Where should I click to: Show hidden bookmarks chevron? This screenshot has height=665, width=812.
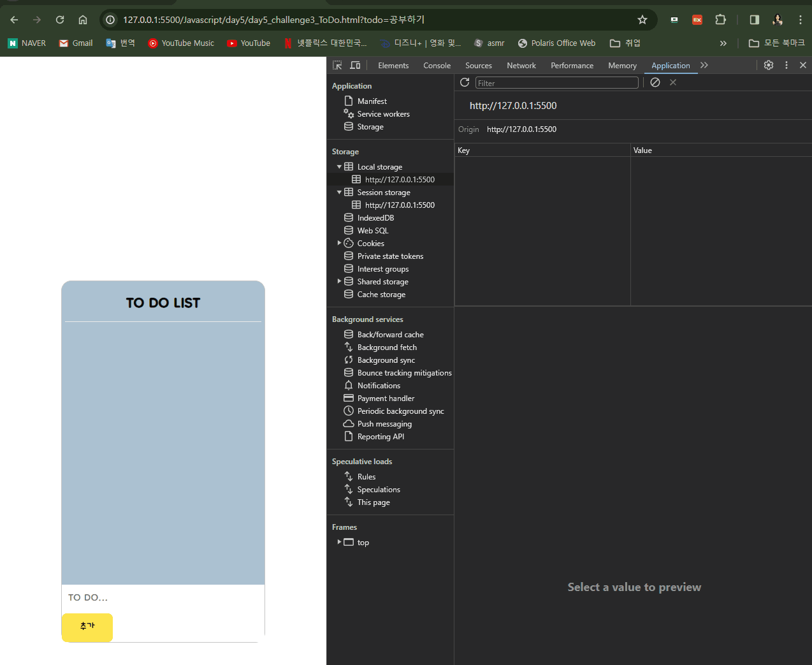tap(723, 43)
